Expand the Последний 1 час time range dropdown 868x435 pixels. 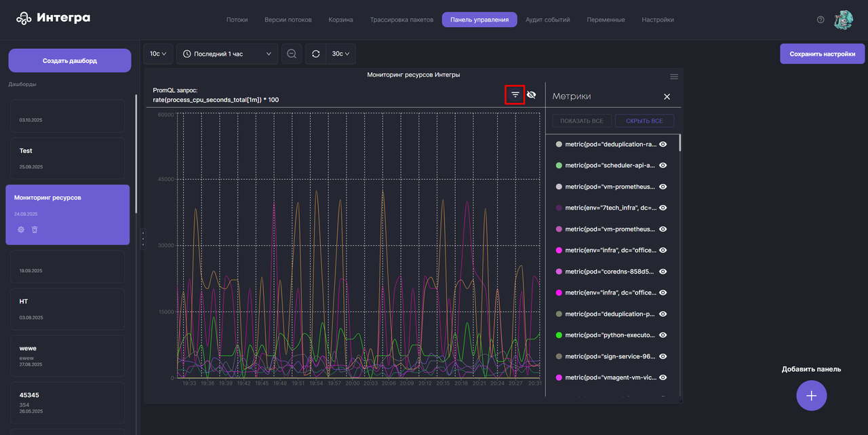coord(226,54)
